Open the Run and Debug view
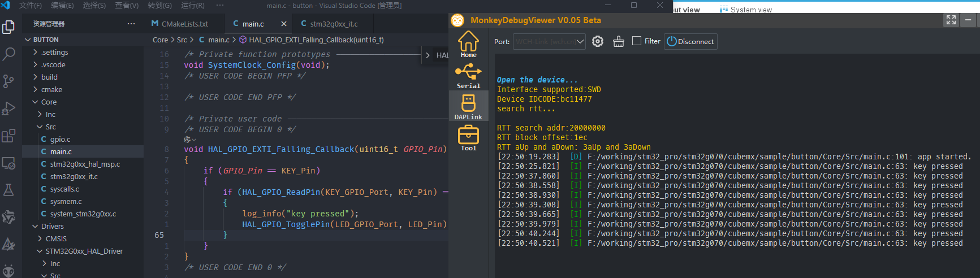Viewport: 980px width, 278px height. [x=8, y=108]
